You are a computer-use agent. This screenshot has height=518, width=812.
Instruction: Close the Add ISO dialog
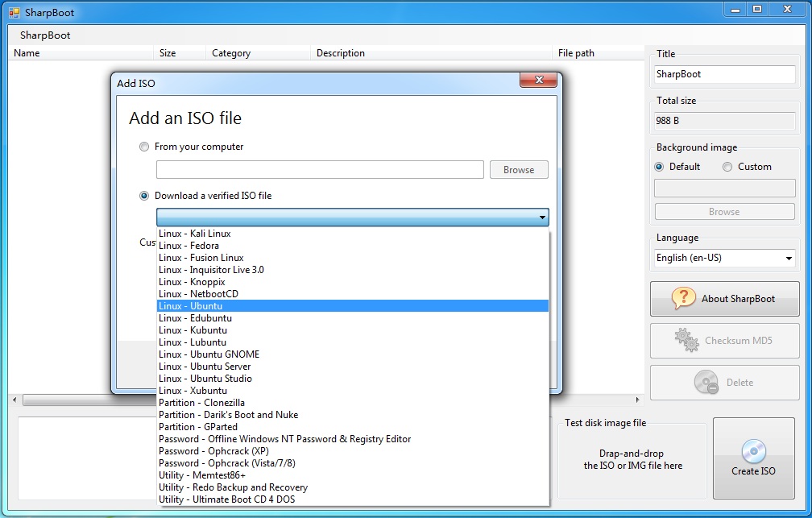point(539,81)
